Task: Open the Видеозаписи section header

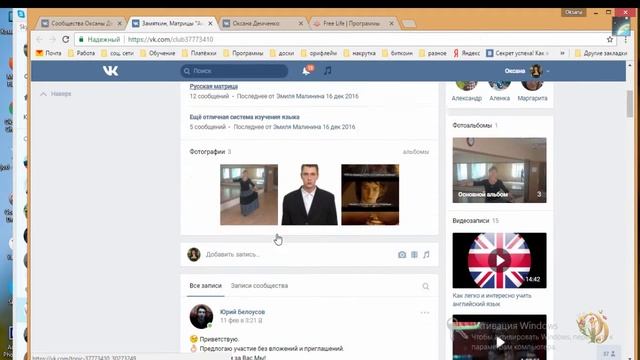Action: tap(471, 221)
